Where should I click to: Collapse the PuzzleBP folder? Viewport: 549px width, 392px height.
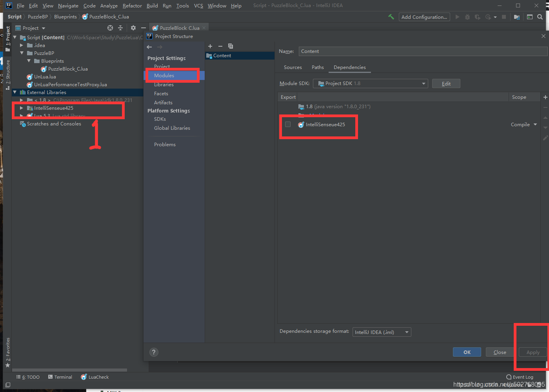tap(22, 53)
